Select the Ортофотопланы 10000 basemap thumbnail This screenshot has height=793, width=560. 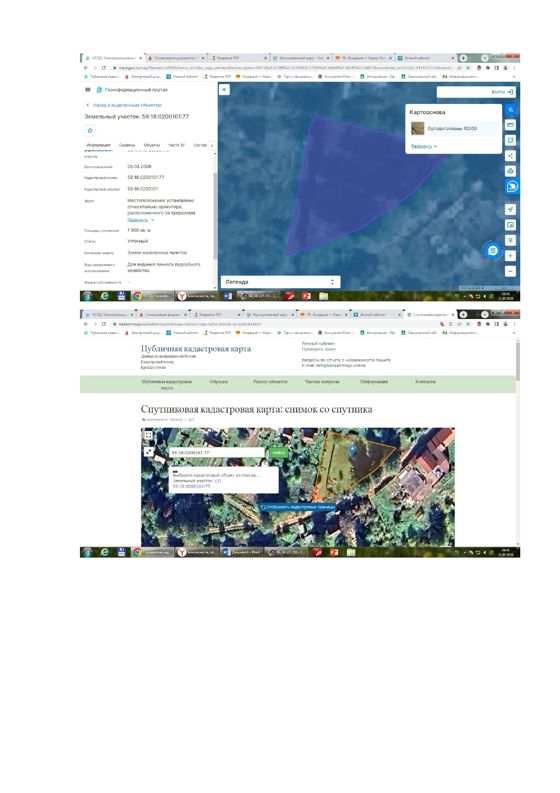417,128
